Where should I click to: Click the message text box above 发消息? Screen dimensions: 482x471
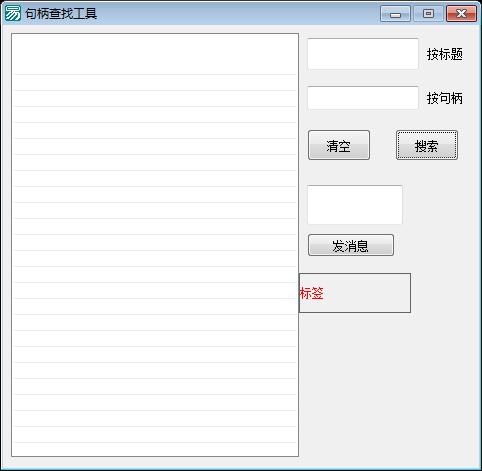(x=355, y=205)
